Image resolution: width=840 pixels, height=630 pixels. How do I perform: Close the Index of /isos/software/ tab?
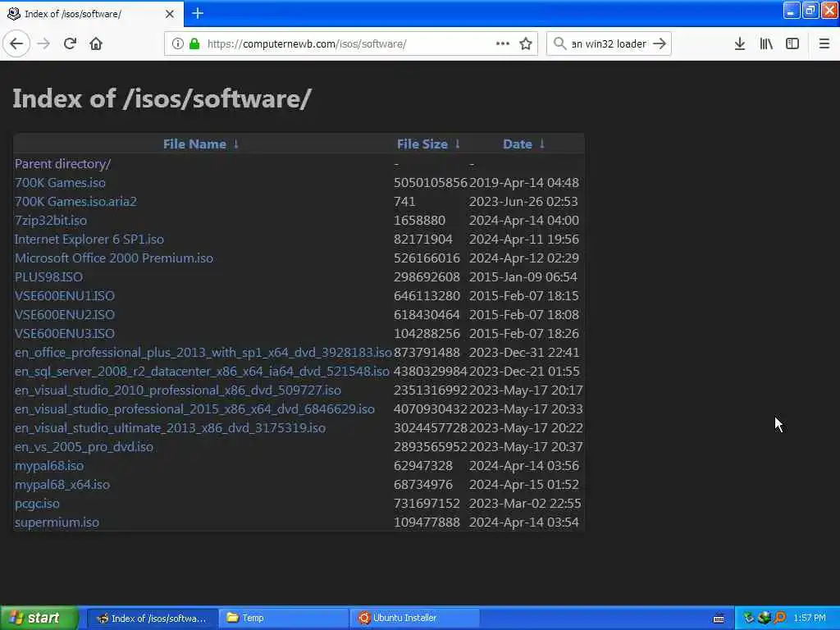point(170,14)
